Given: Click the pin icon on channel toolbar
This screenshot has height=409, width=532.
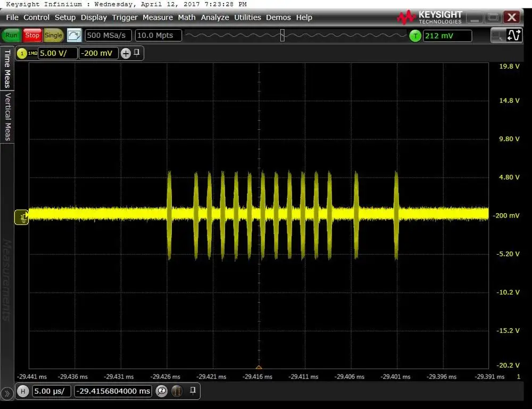Looking at the screenshot, I should click(x=137, y=53).
